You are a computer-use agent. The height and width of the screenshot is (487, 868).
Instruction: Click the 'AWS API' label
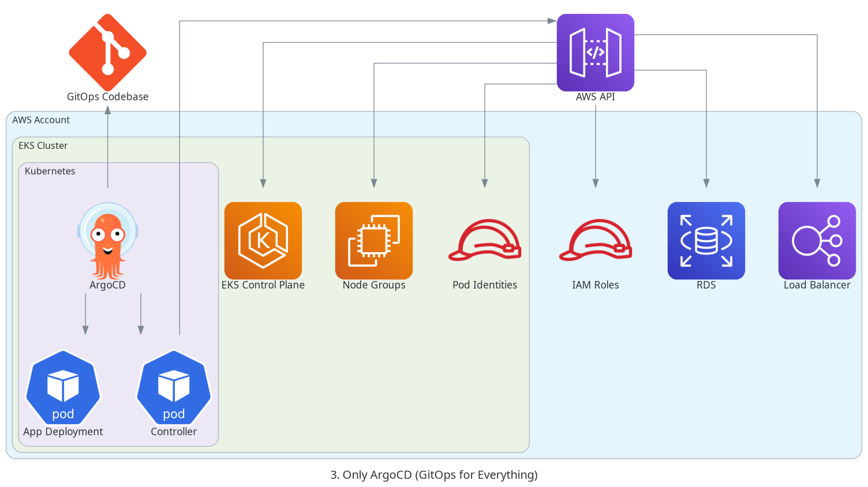click(x=596, y=97)
